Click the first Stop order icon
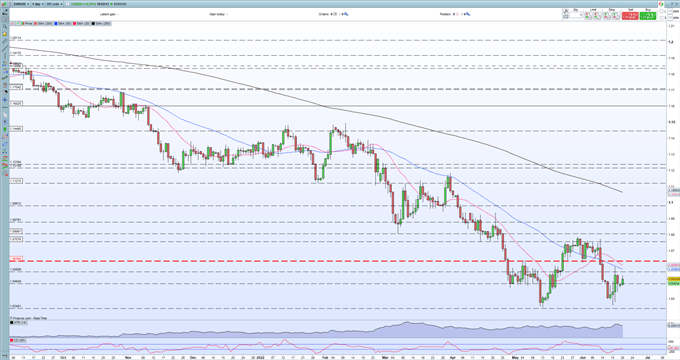Image resolution: width=680 pixels, height=360 pixels. 607,16
